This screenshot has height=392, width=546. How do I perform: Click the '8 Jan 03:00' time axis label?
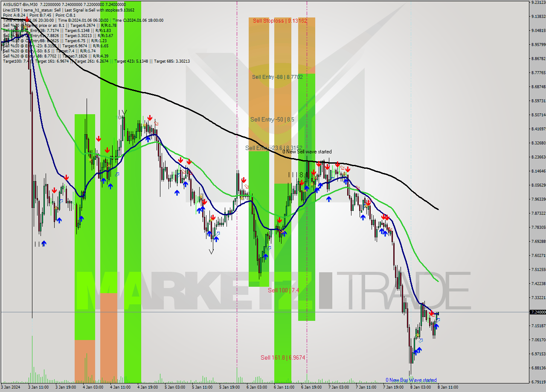coord(420,387)
